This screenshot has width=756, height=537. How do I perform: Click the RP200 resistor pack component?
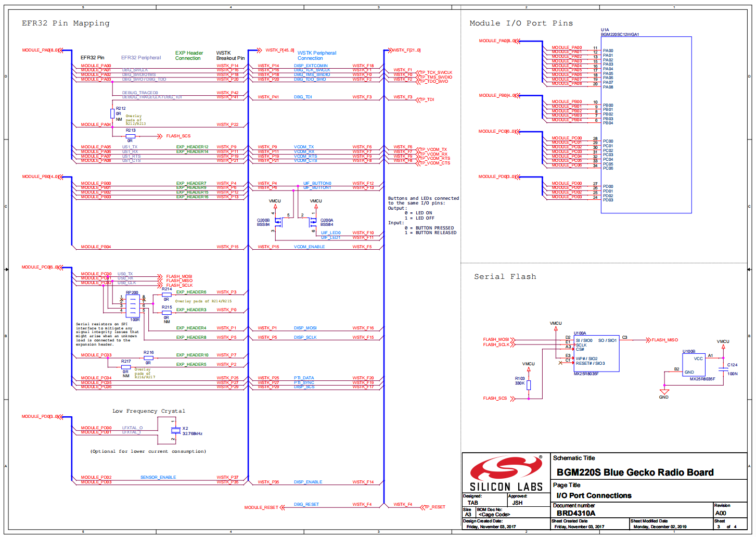(x=133, y=305)
